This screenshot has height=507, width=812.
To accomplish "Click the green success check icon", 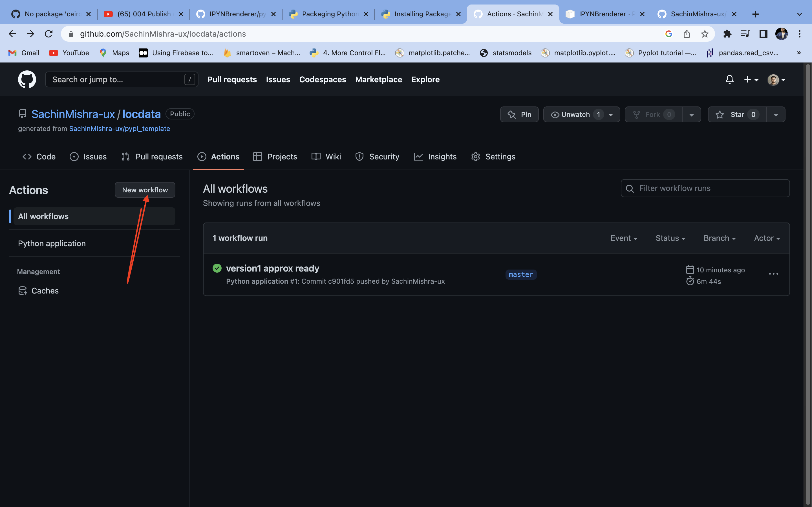I will (217, 268).
